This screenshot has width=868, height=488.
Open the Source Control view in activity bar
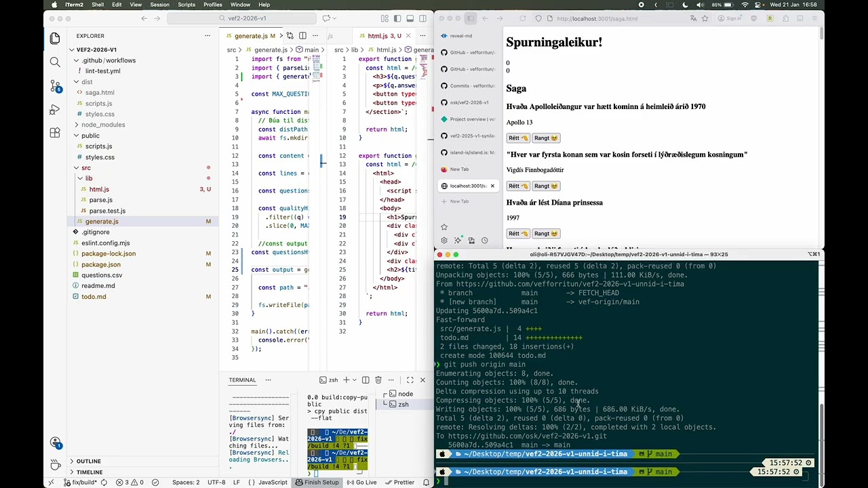click(55, 86)
